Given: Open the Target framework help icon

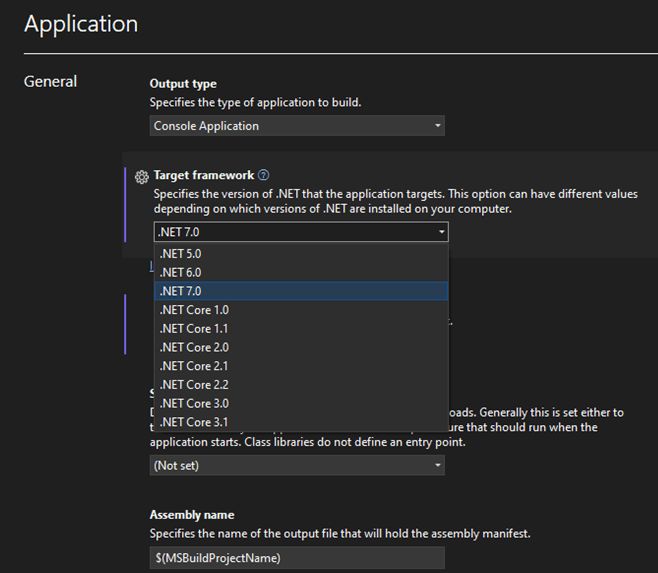Looking at the screenshot, I should pos(264,175).
